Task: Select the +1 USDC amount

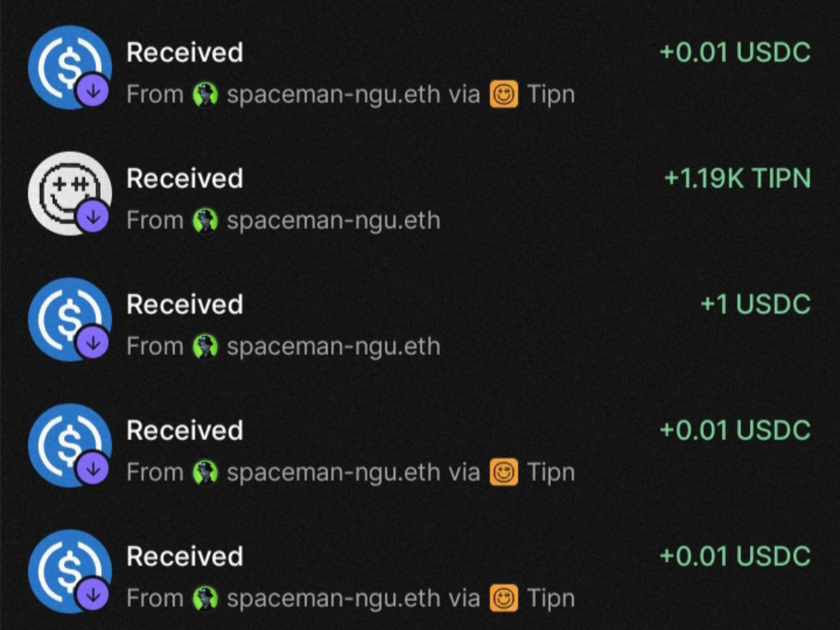Action: pos(755,304)
